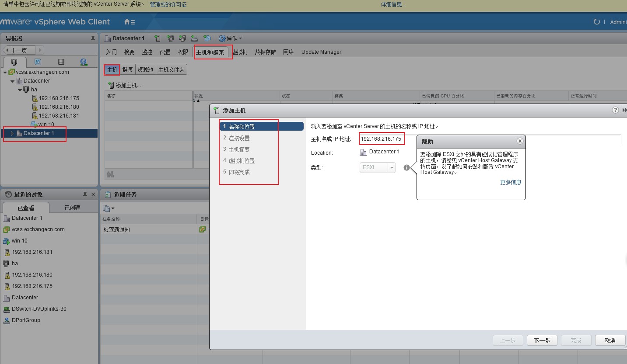Open the 权限 tab
This screenshot has width=627, height=364.
[x=183, y=52]
